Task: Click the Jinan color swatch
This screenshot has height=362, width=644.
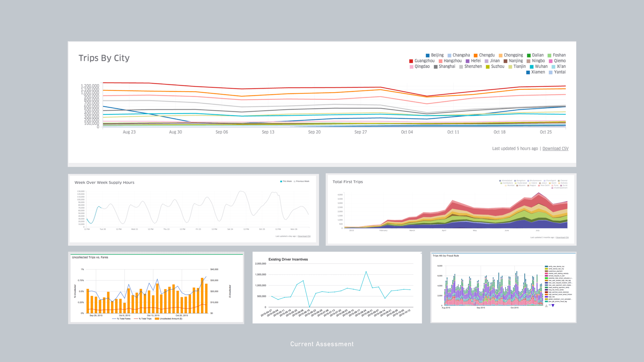Action: [487, 61]
